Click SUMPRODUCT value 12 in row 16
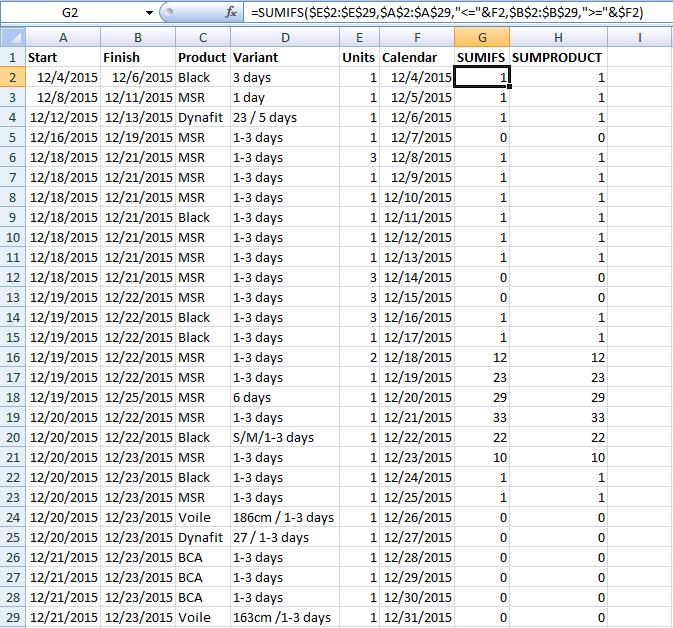The image size is (673, 628). (558, 357)
